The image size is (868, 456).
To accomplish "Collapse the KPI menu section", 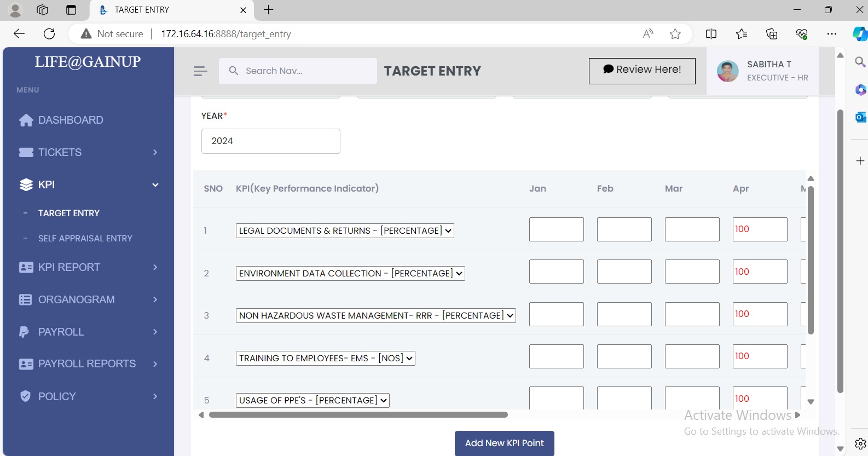I will click(x=155, y=185).
